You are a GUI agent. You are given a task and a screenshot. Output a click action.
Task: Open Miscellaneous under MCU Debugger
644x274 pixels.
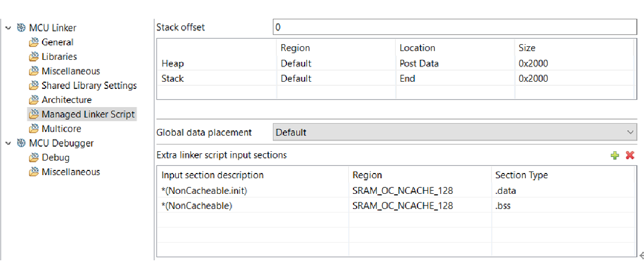point(71,172)
